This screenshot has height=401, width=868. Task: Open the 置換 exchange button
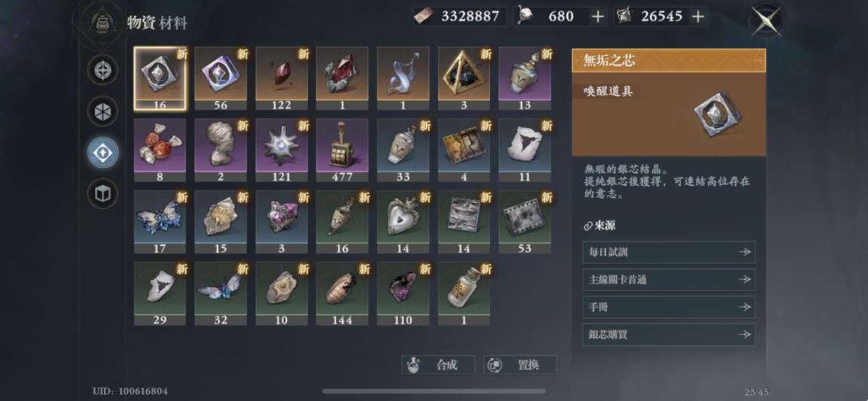[x=520, y=365]
